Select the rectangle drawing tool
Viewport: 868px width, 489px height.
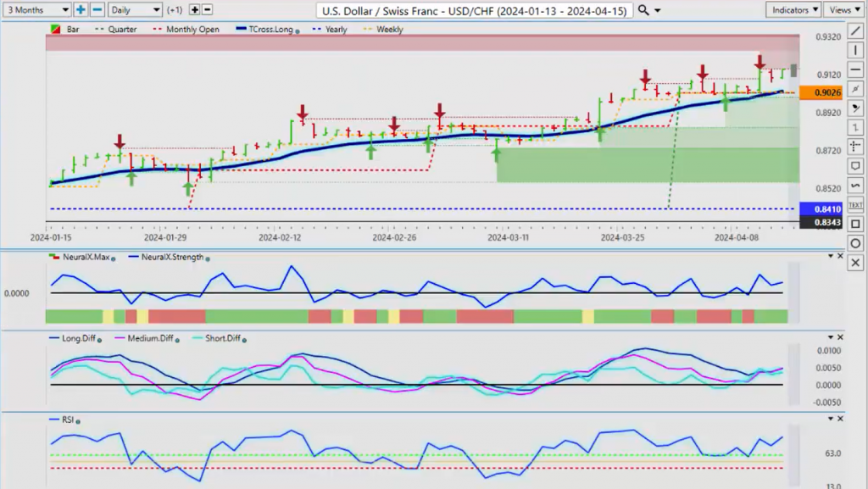[x=855, y=224]
